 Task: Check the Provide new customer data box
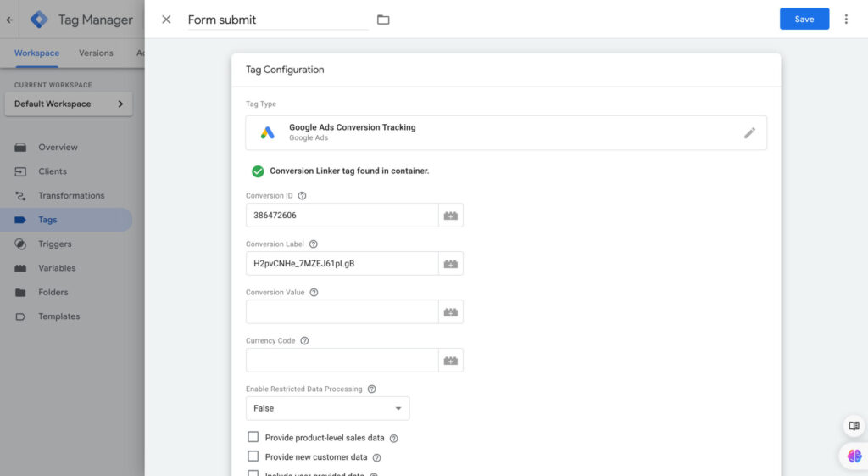pos(253,456)
